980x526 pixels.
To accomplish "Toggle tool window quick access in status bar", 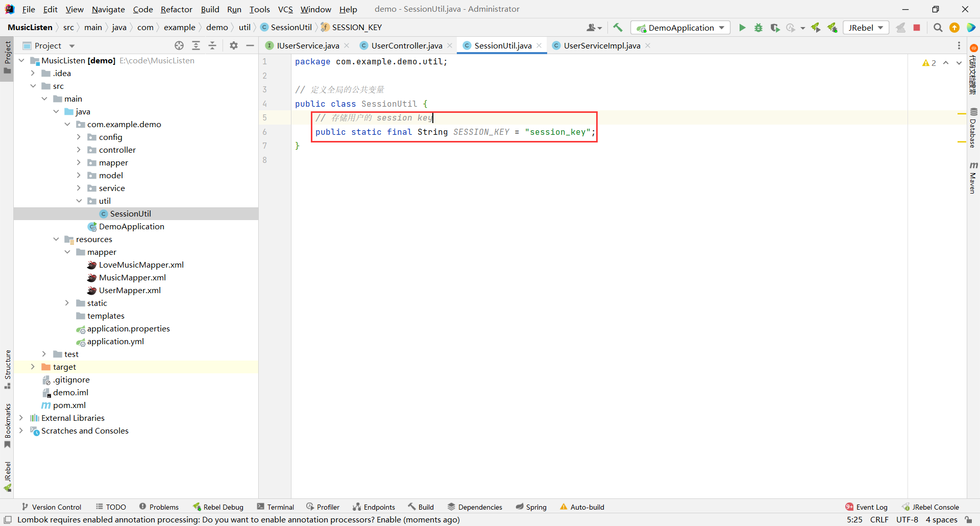I will [x=8, y=520].
